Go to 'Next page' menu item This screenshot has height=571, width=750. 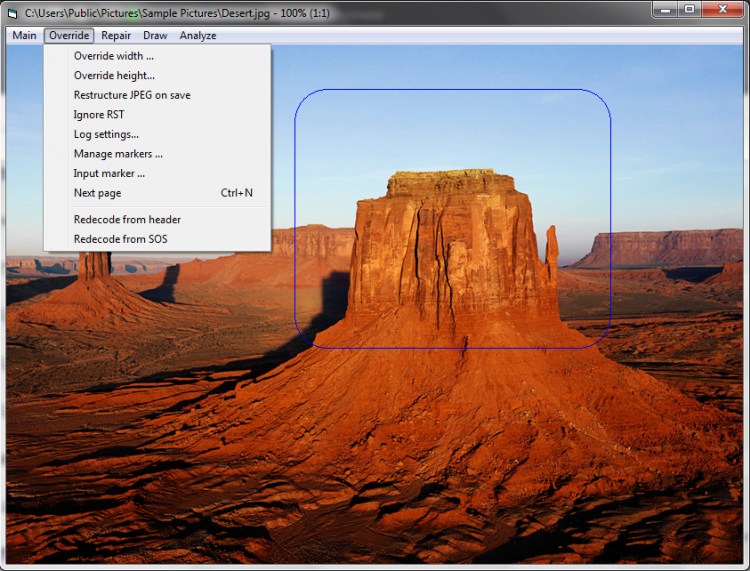97,193
